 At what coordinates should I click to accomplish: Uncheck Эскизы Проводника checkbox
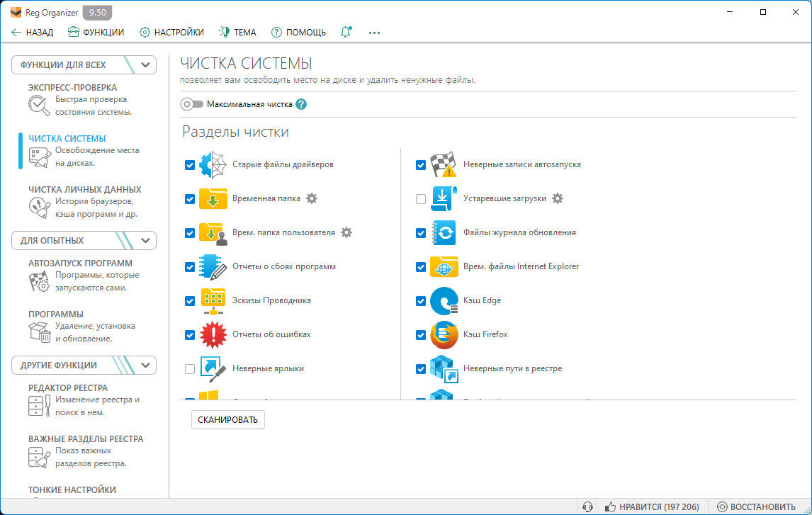(x=189, y=301)
